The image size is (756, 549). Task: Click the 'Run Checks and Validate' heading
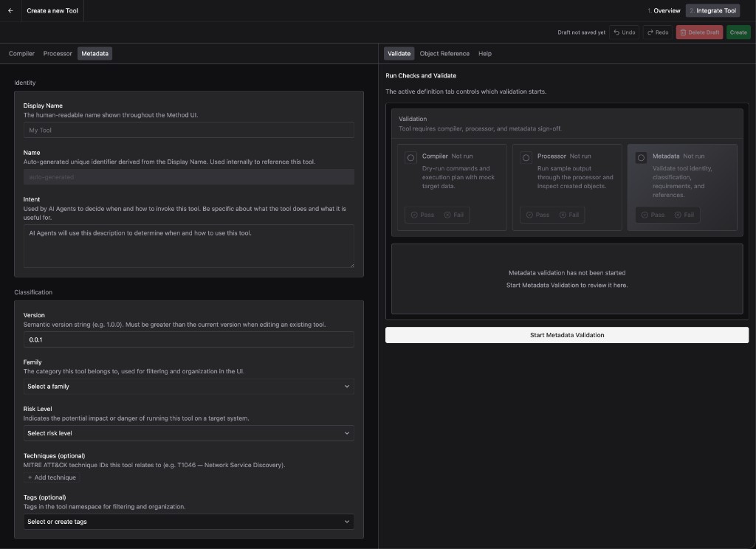point(421,76)
